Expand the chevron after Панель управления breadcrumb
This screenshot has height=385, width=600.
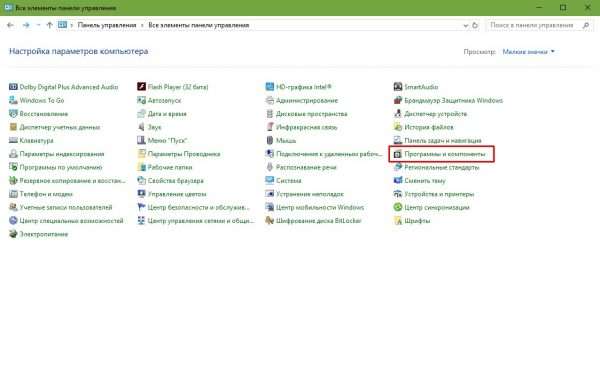point(142,25)
